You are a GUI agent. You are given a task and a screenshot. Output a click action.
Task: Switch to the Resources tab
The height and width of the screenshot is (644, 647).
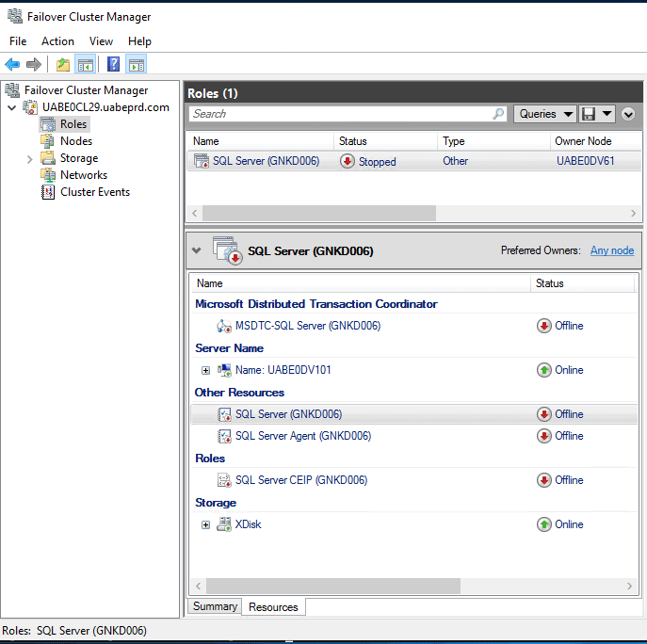[273, 607]
